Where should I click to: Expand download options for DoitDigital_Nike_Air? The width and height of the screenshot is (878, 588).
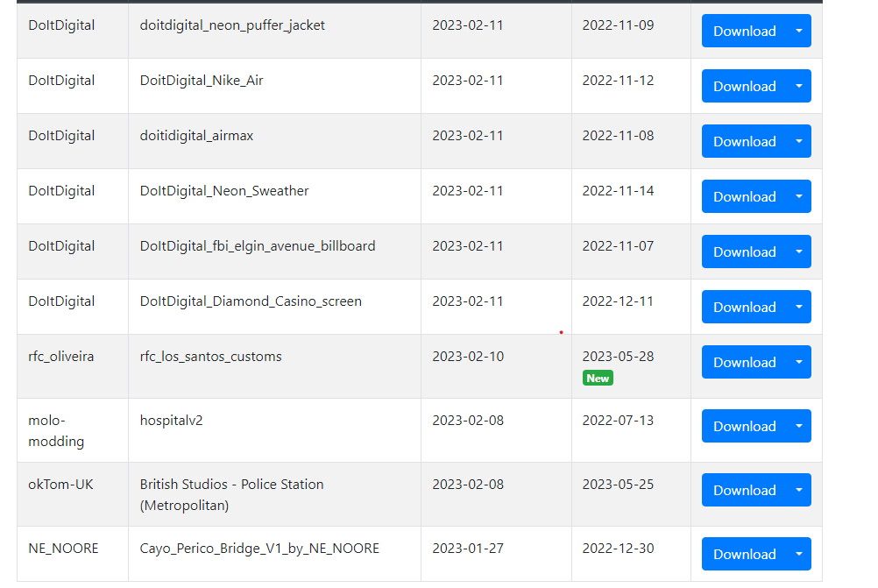[x=799, y=86]
